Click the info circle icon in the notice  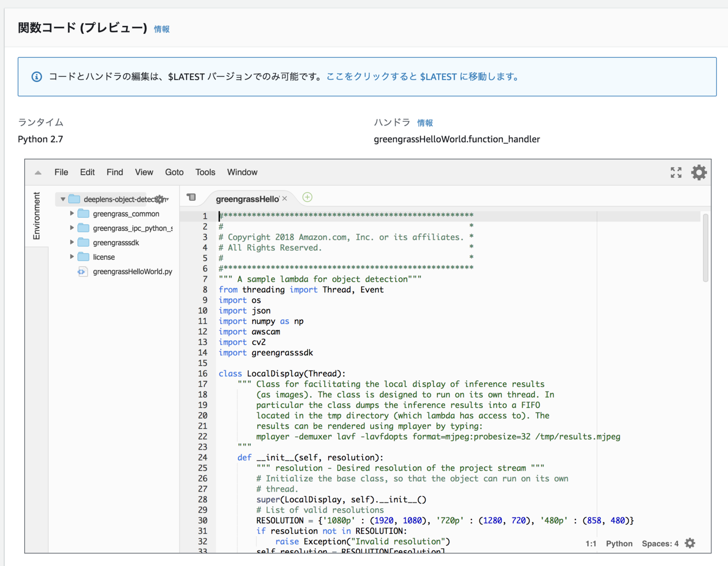point(37,77)
